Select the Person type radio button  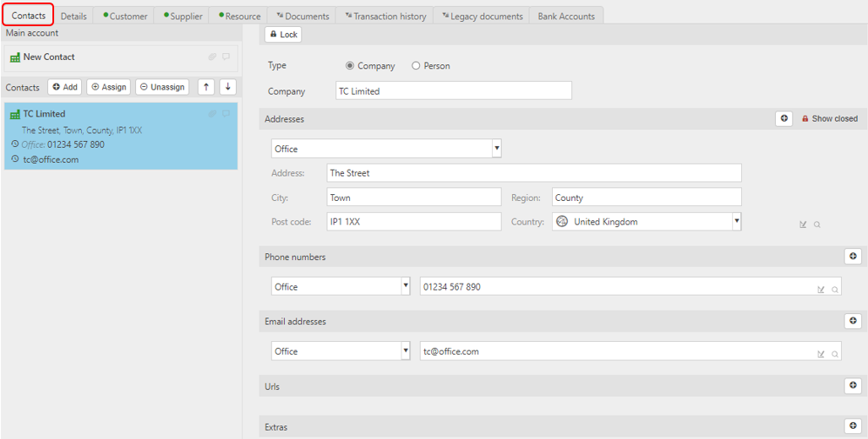pos(416,66)
